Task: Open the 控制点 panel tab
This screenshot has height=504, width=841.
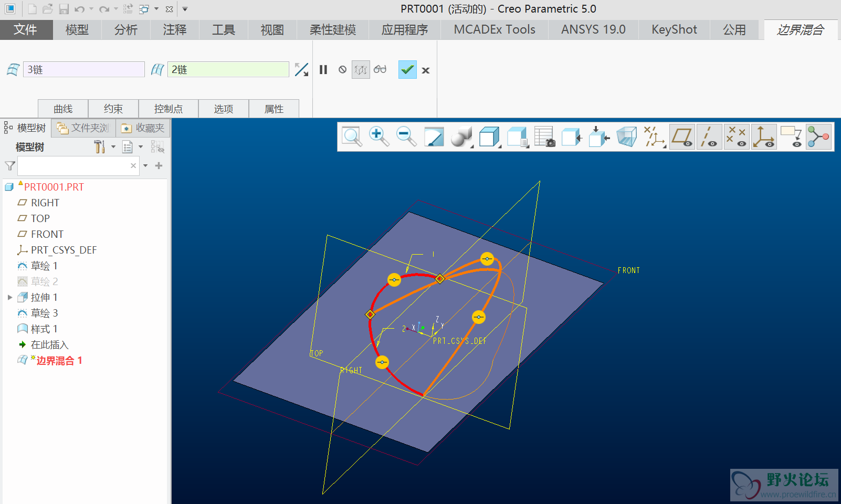Action: [169, 109]
